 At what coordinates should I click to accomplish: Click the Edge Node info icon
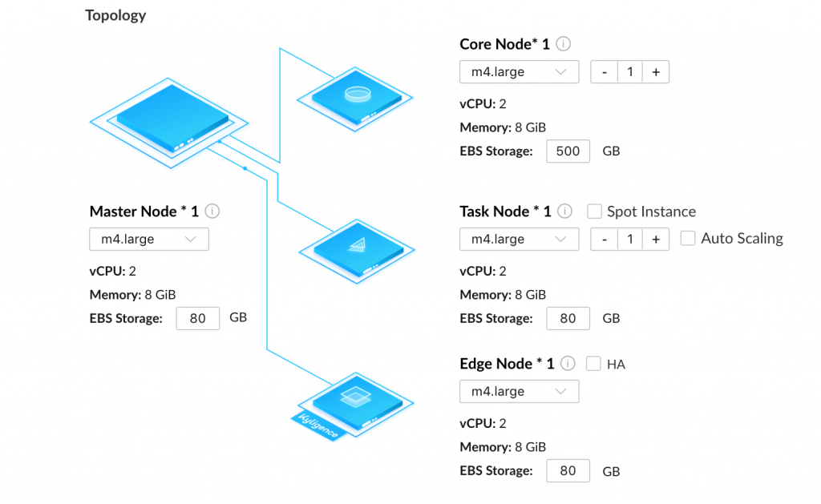pyautogui.click(x=568, y=364)
